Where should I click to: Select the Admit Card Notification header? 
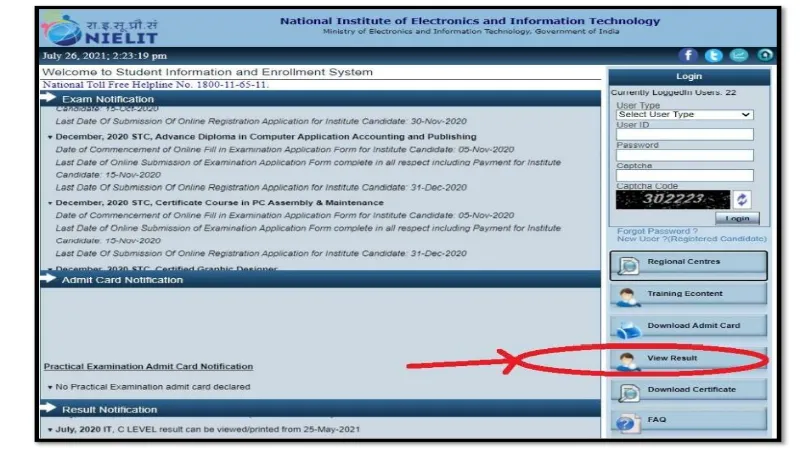coord(320,280)
